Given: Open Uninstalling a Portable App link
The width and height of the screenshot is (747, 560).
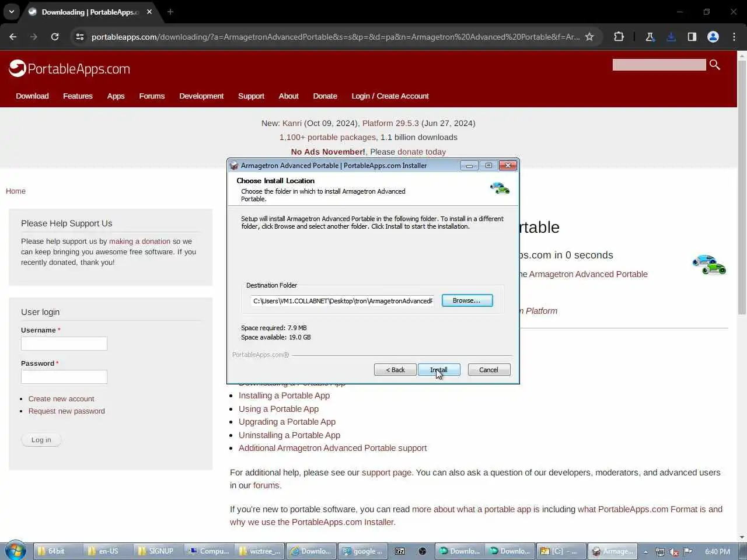Looking at the screenshot, I should pyautogui.click(x=289, y=435).
